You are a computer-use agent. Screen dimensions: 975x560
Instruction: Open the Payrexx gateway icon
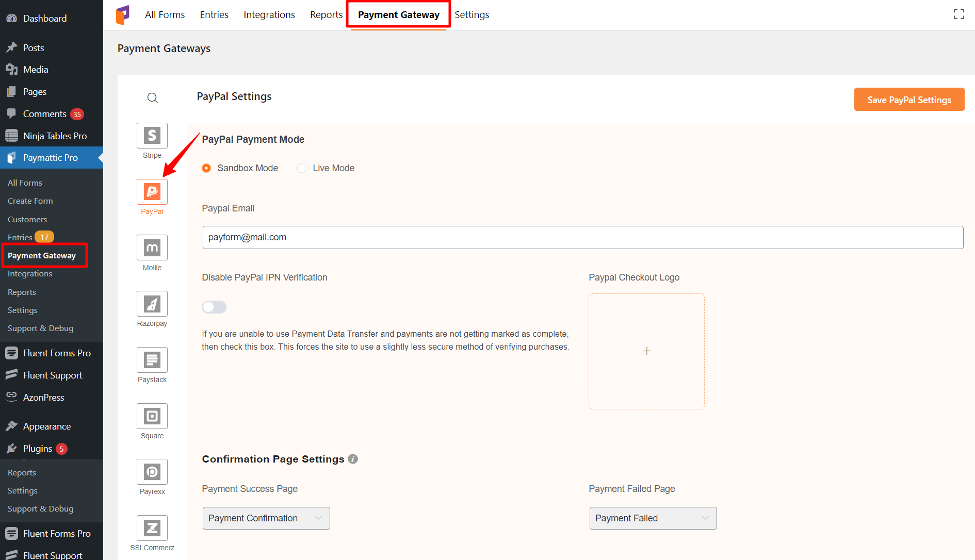[x=152, y=472]
